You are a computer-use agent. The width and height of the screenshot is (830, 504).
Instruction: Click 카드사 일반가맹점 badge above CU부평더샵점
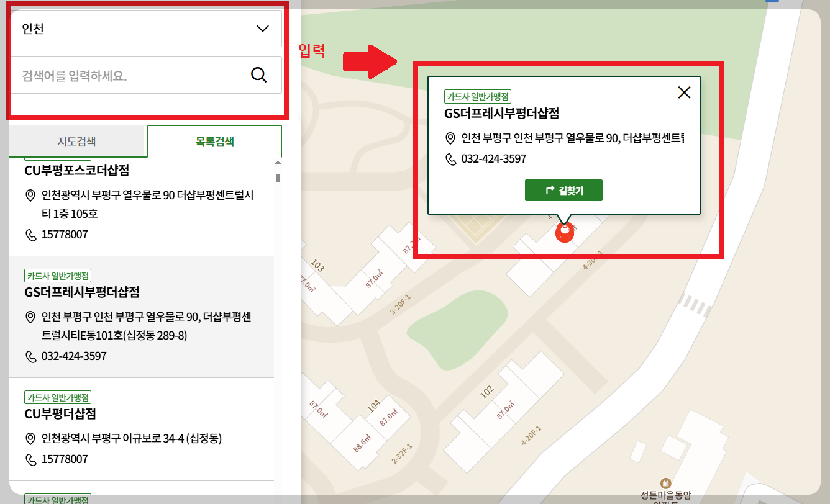pos(58,397)
